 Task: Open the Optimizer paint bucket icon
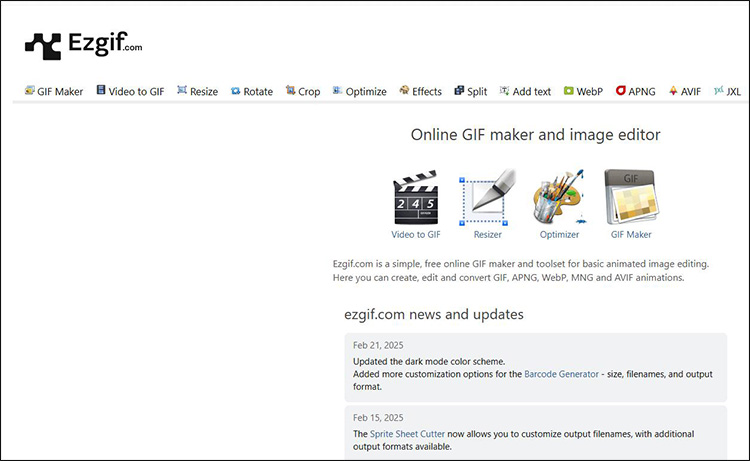tap(559, 198)
